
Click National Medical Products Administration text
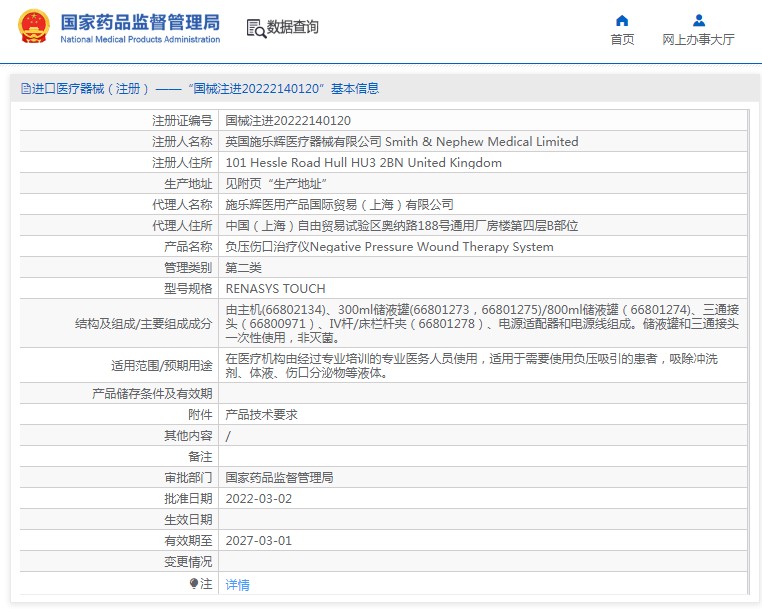(140, 39)
